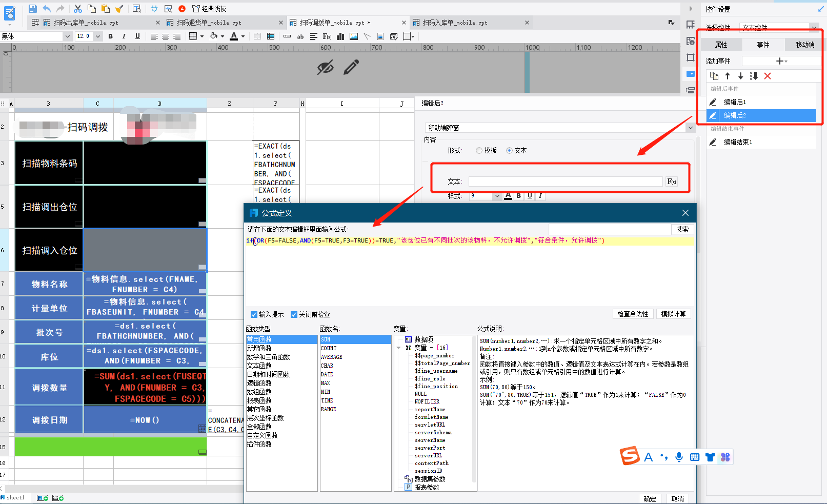Click the Copy icon in top toolbar
This screenshot has height=504, width=827.
(x=92, y=9)
